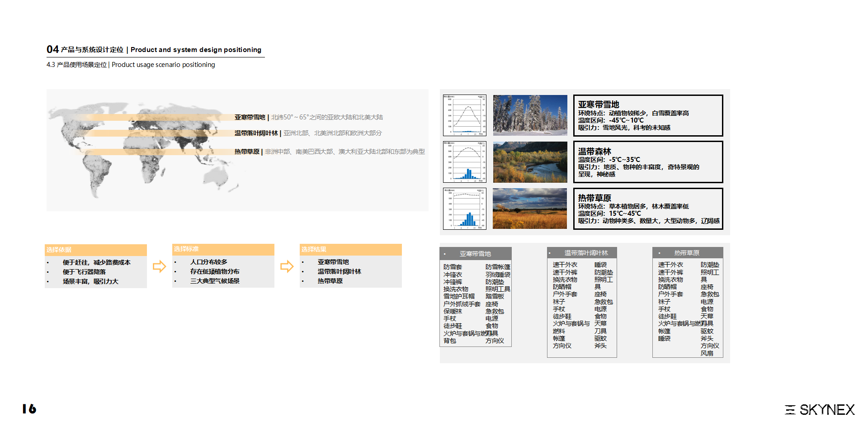The width and height of the screenshot is (868, 427).
Task: Select the snowy forest photo thumbnail
Action: (x=530, y=115)
